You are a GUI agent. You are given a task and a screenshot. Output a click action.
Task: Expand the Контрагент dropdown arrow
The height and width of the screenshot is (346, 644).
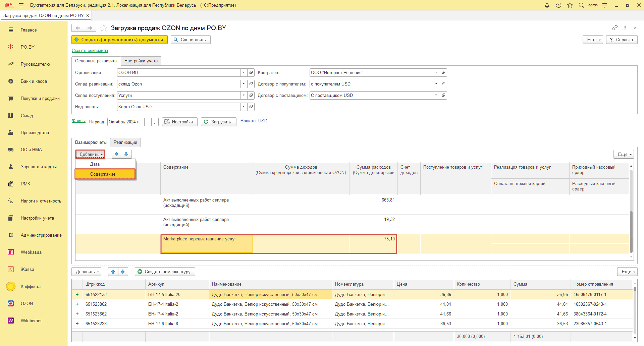coord(436,72)
